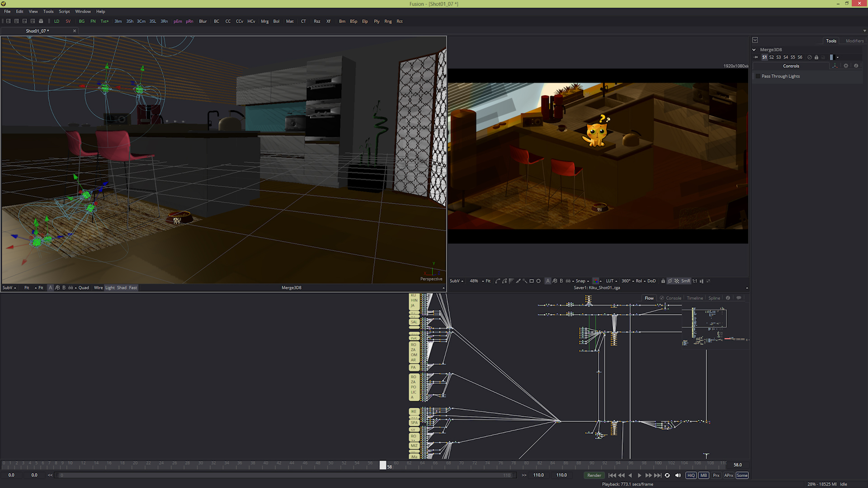Image resolution: width=868 pixels, height=488 pixels.
Task: Play forward on the transport controls
Action: point(639,475)
